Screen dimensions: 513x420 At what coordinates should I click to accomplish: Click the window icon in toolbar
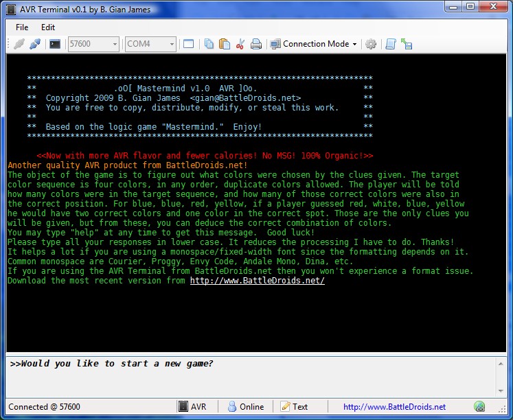pos(188,44)
